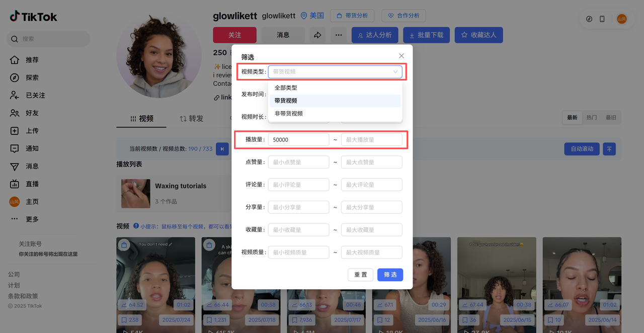The height and width of the screenshot is (333, 644).
Task: Close the 筛选 filter dialog
Action: 401,56
